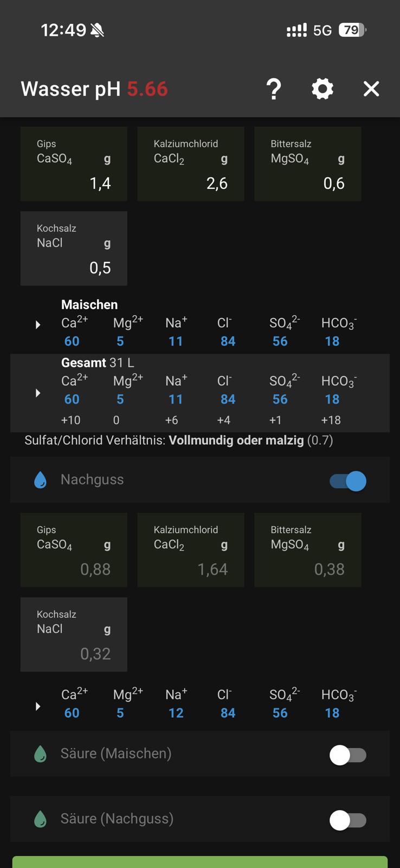Disable the Nachguss toggle
Screen dimensions: 400x868
pos(348,481)
